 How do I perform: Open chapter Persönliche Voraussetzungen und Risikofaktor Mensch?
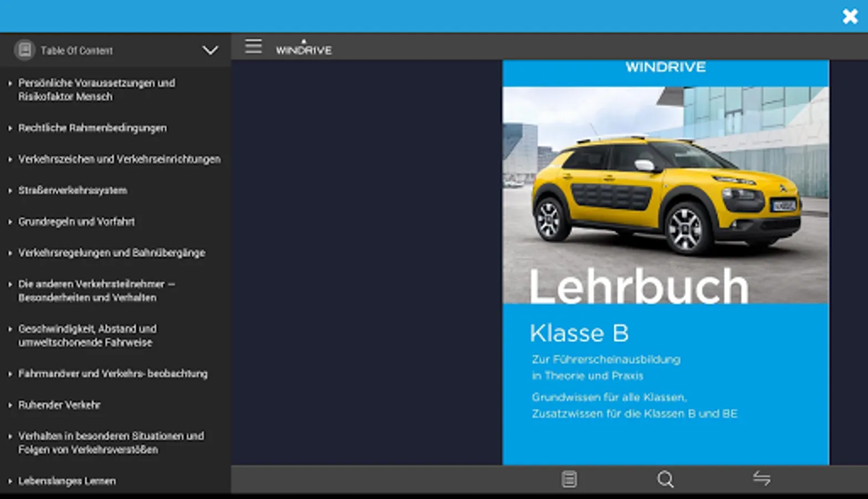(x=96, y=90)
